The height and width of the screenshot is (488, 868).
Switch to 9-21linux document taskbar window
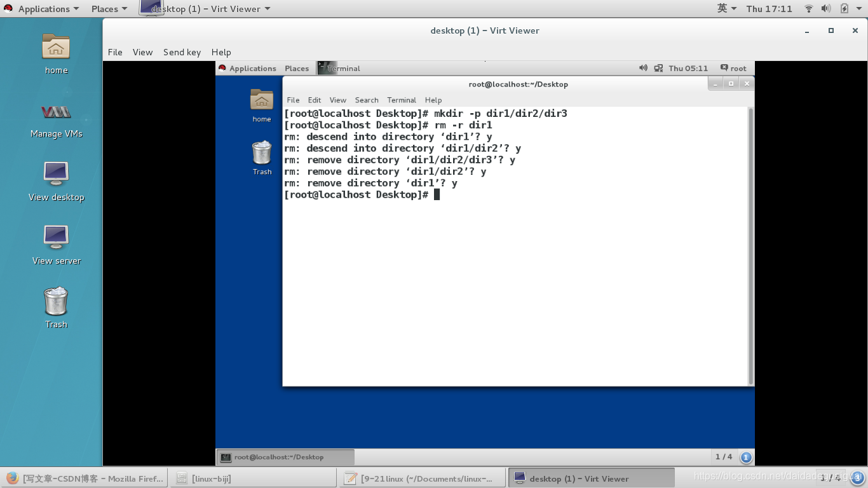422,478
